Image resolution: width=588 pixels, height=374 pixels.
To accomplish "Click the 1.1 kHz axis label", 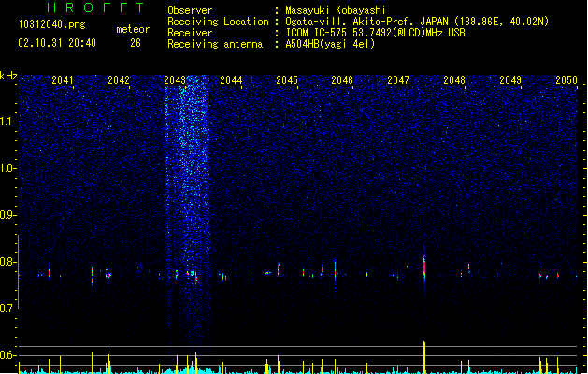I will point(8,122).
